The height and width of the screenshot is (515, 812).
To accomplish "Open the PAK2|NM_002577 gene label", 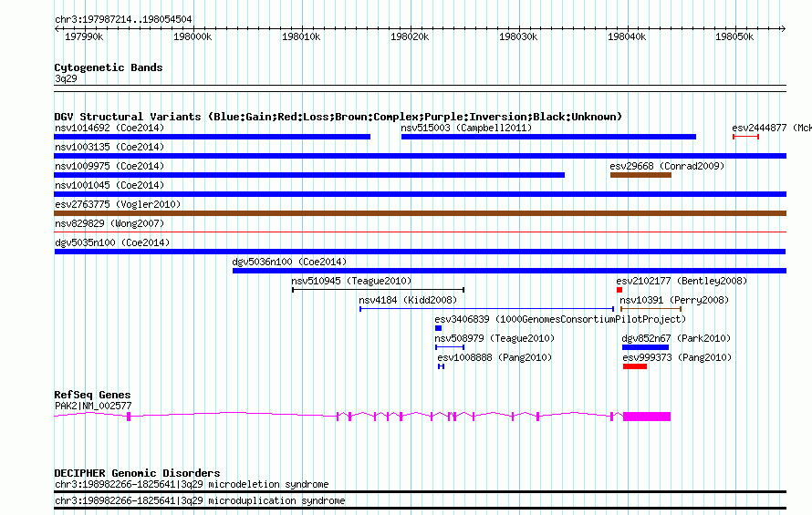I will [93, 406].
